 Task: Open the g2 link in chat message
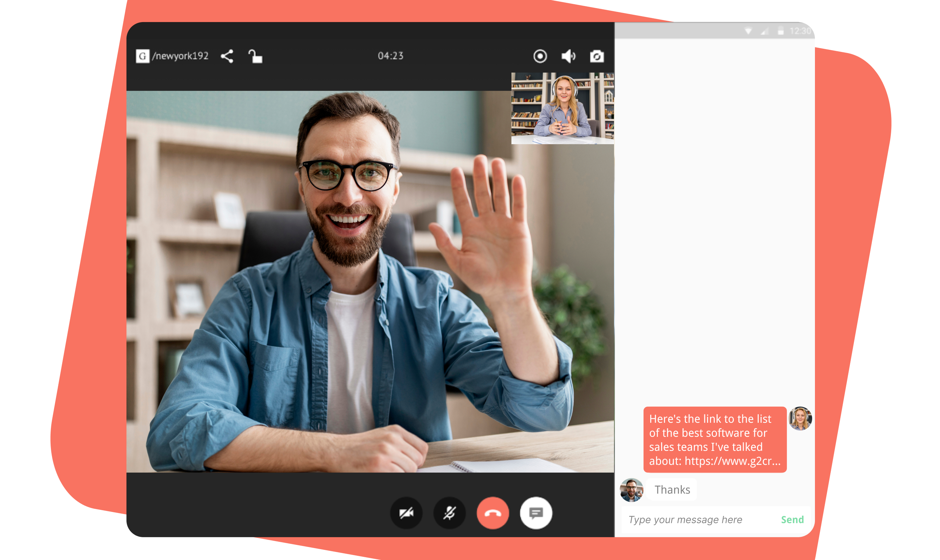pos(732,461)
